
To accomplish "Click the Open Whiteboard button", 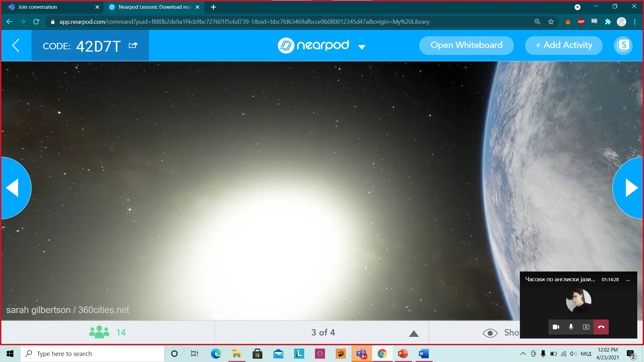I will click(x=466, y=45).
